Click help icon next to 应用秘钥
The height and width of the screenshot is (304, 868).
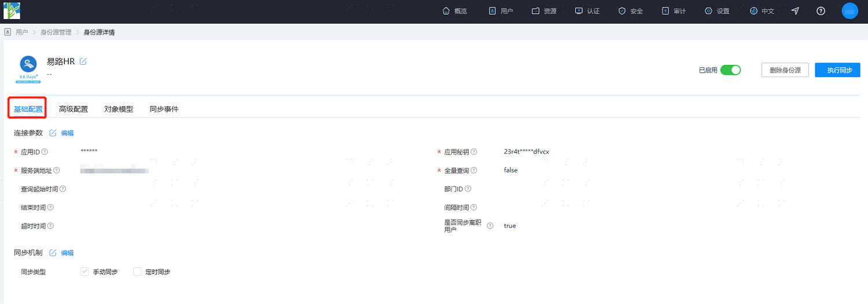[x=474, y=152]
